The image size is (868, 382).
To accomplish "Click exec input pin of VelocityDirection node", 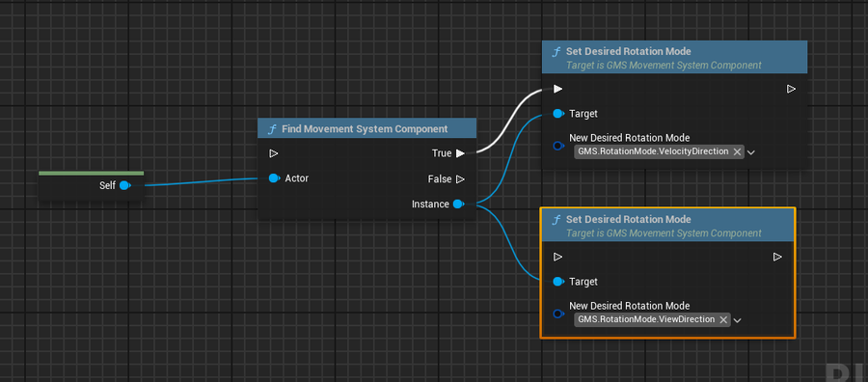I will pos(558,89).
